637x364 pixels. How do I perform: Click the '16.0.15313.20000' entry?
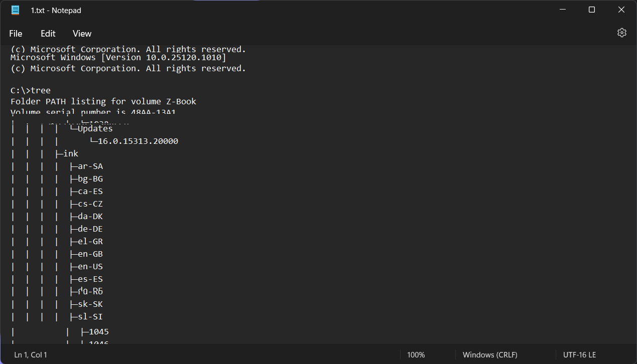(138, 141)
